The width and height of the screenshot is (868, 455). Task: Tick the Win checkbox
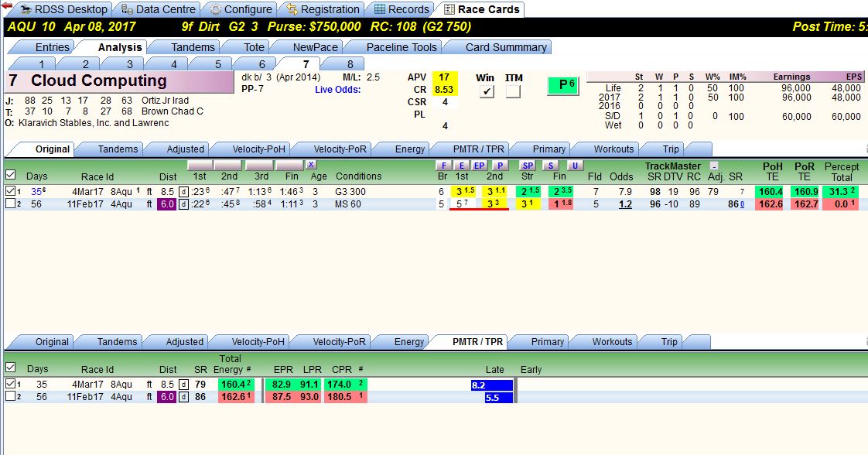pyautogui.click(x=487, y=91)
